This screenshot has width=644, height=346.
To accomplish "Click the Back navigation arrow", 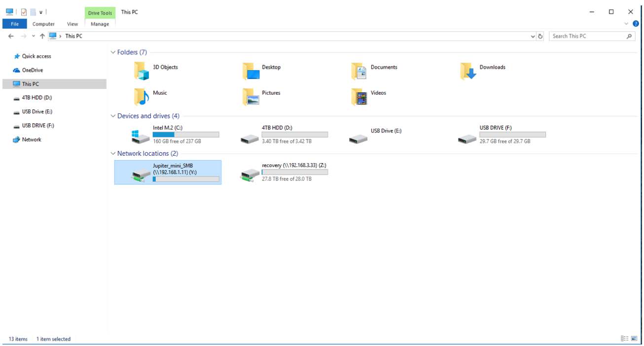I will pyautogui.click(x=11, y=36).
